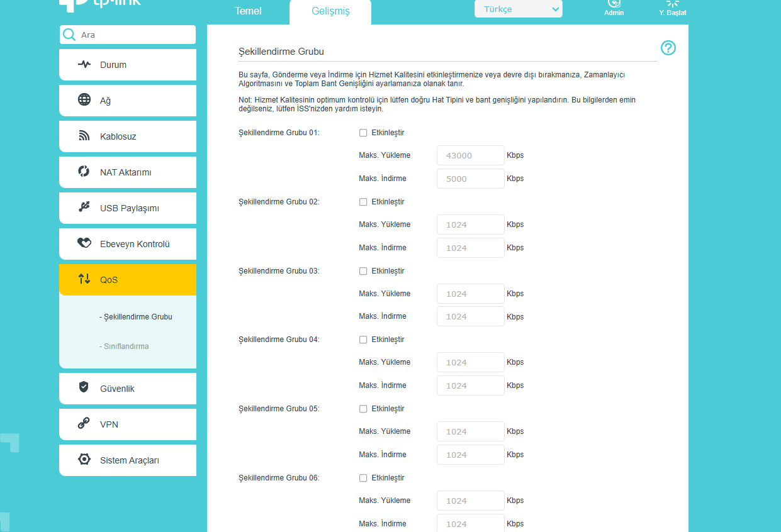Click the Admin account icon
The height and width of the screenshot is (532, 781).
pos(614,3)
